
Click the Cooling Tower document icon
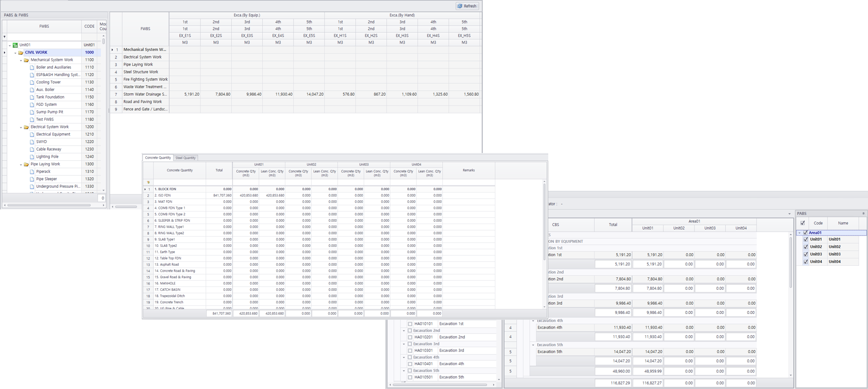pos(32,82)
